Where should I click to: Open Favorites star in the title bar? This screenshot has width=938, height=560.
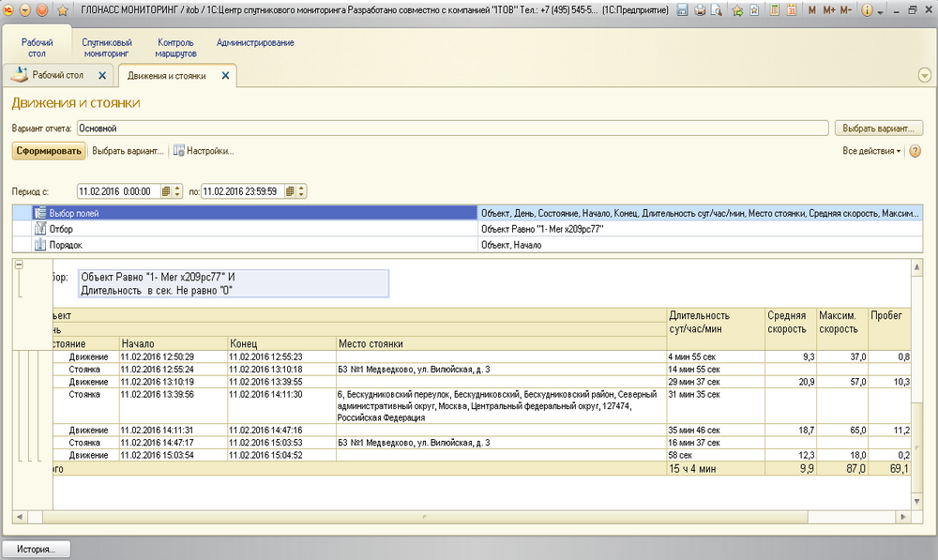pyautogui.click(x=62, y=10)
